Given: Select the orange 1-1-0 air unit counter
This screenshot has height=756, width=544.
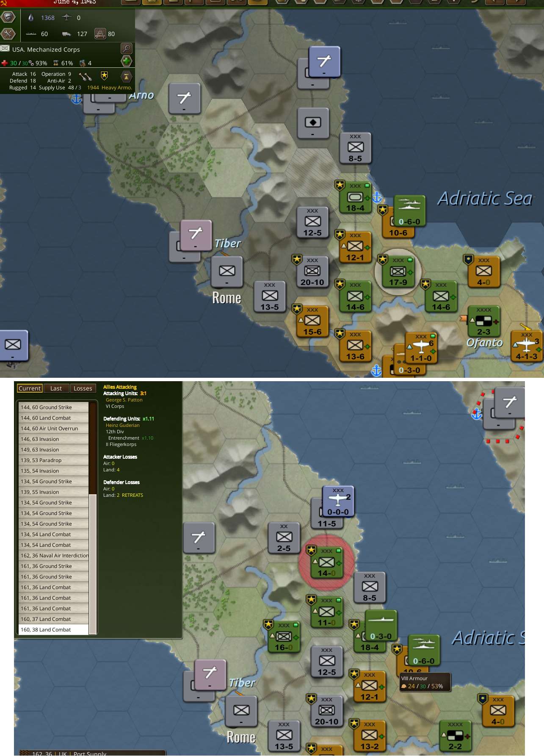Looking at the screenshot, I should pyautogui.click(x=421, y=348).
